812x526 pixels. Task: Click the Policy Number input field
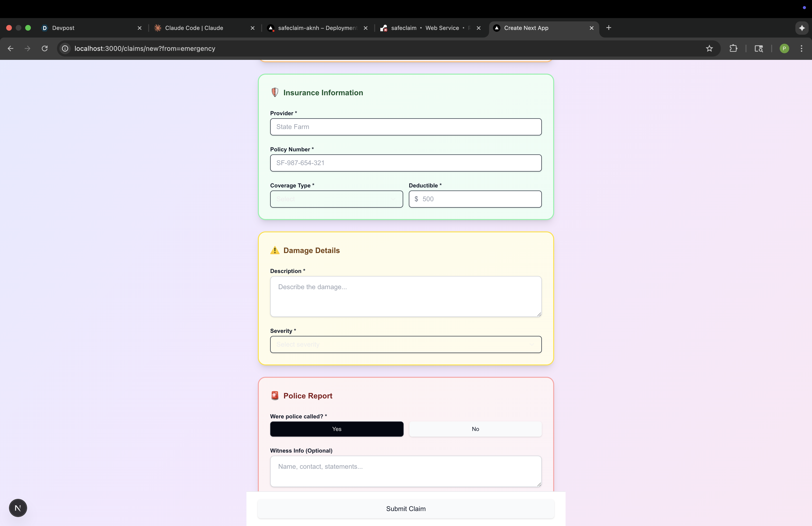pos(406,163)
